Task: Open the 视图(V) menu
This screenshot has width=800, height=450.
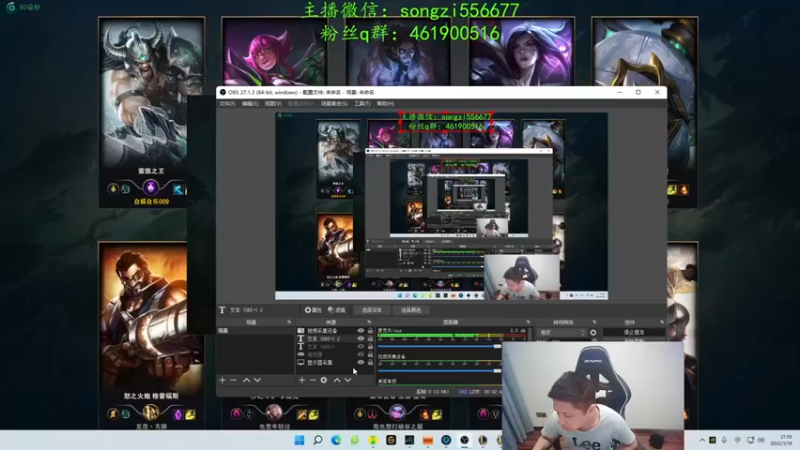Action: [x=273, y=104]
